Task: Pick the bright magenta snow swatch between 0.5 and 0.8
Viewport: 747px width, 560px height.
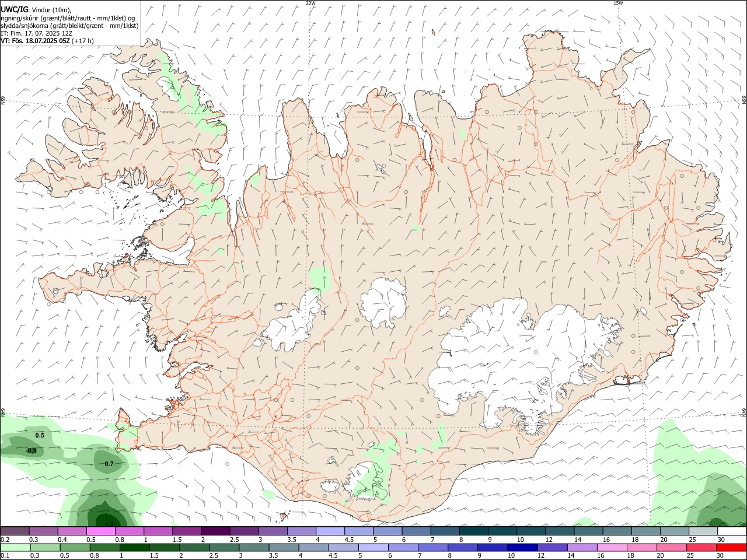Action: [100, 531]
